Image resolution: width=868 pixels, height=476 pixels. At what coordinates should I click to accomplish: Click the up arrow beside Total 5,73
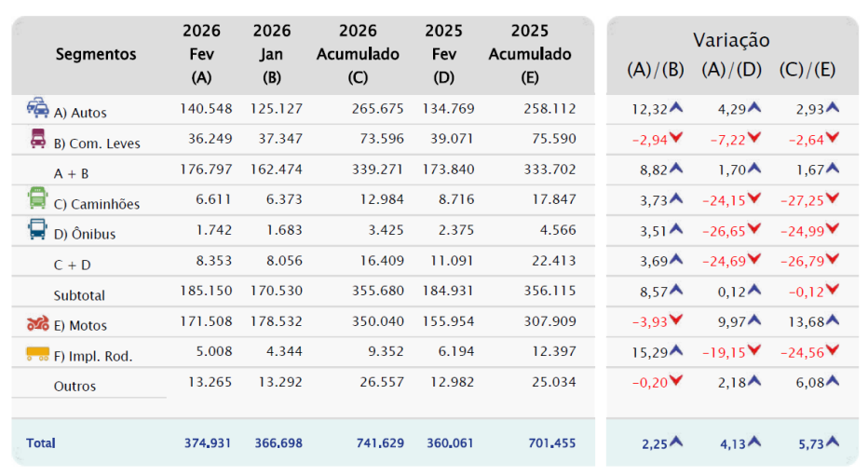point(832,442)
